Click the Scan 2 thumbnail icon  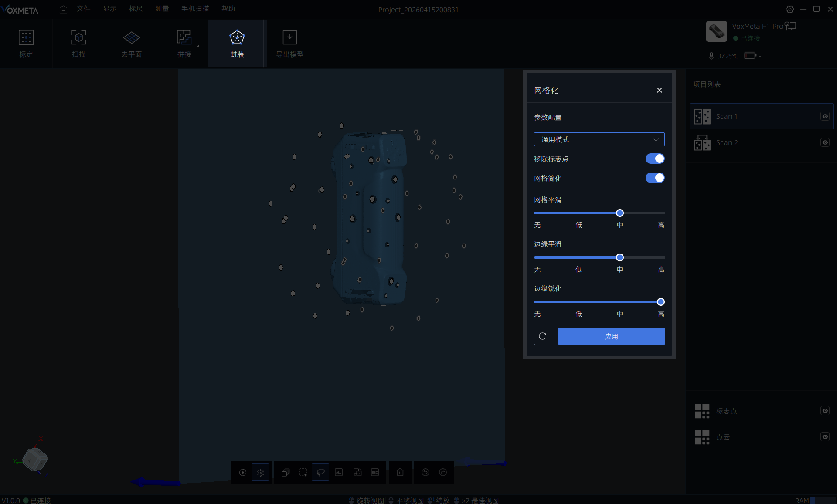pyautogui.click(x=702, y=142)
